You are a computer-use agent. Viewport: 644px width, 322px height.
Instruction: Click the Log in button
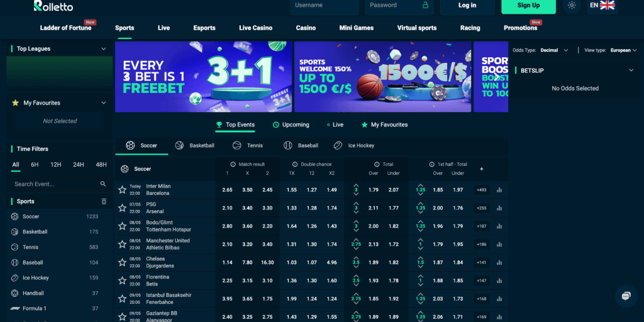coord(467,6)
